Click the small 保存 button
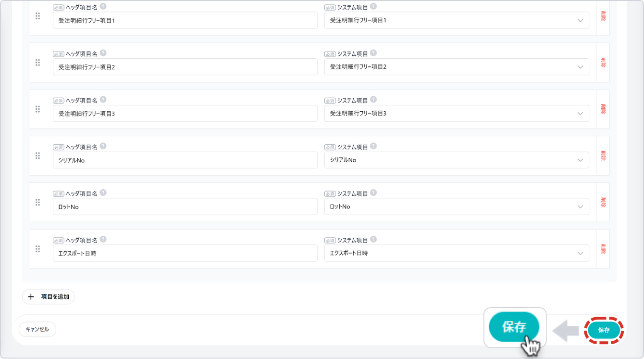 (x=604, y=330)
